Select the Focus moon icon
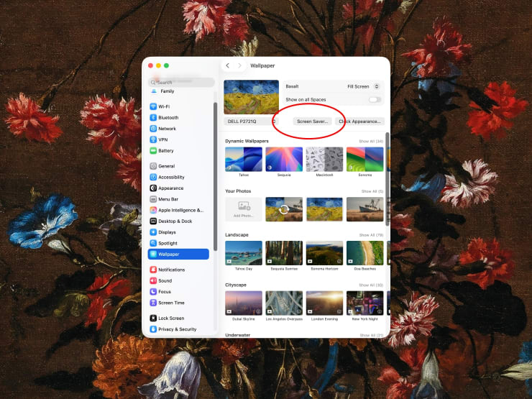The width and height of the screenshot is (532, 399). [x=153, y=292]
